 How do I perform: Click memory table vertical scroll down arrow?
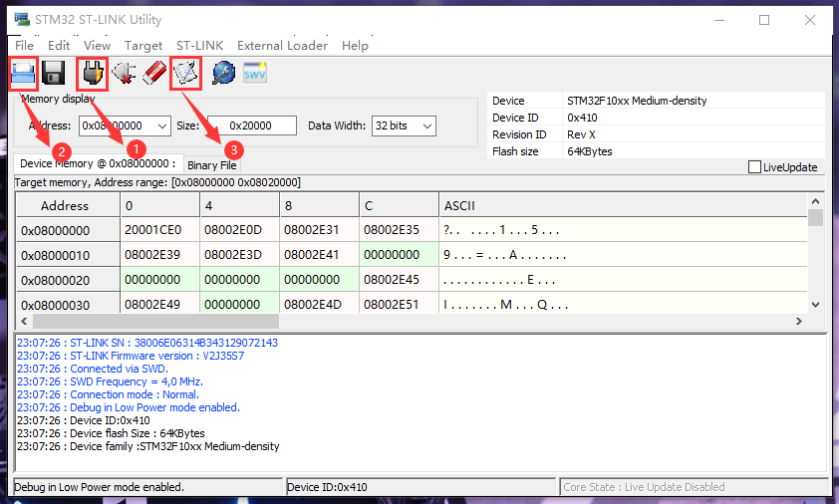tap(815, 305)
